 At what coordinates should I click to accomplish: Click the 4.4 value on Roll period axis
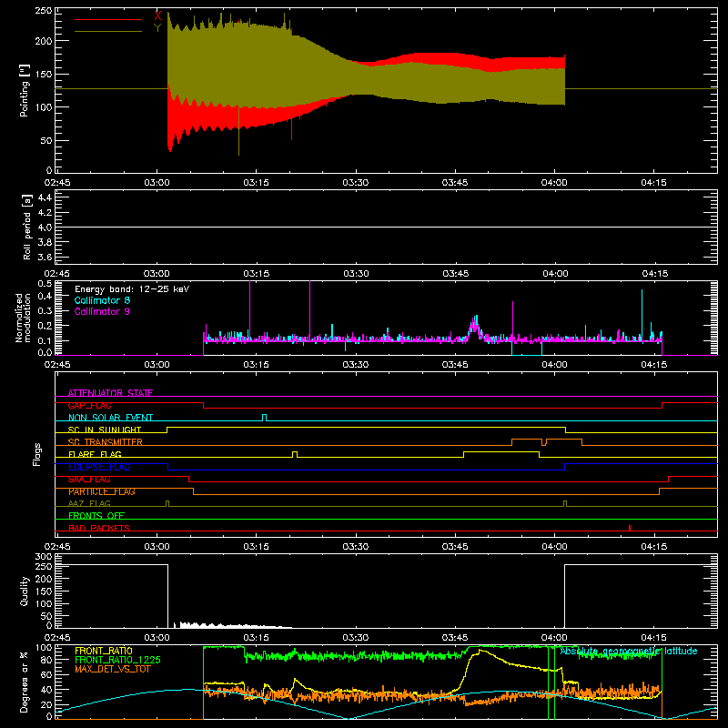[x=45, y=197]
